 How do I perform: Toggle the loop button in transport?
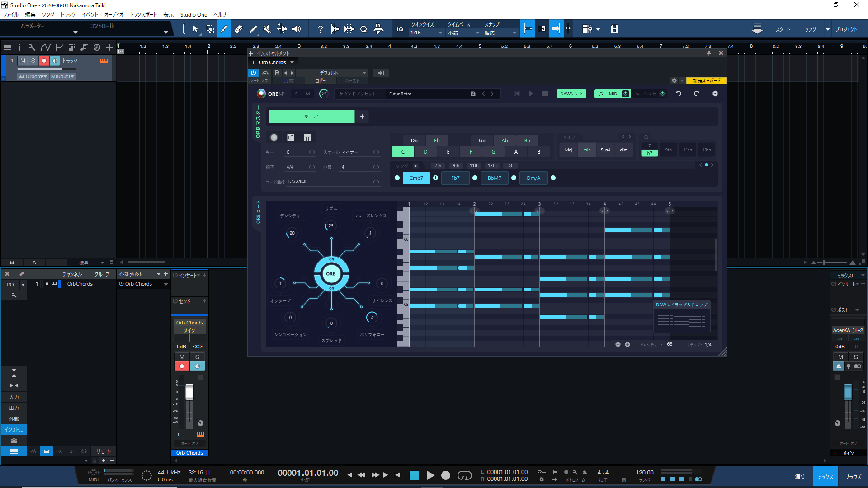coord(465,475)
